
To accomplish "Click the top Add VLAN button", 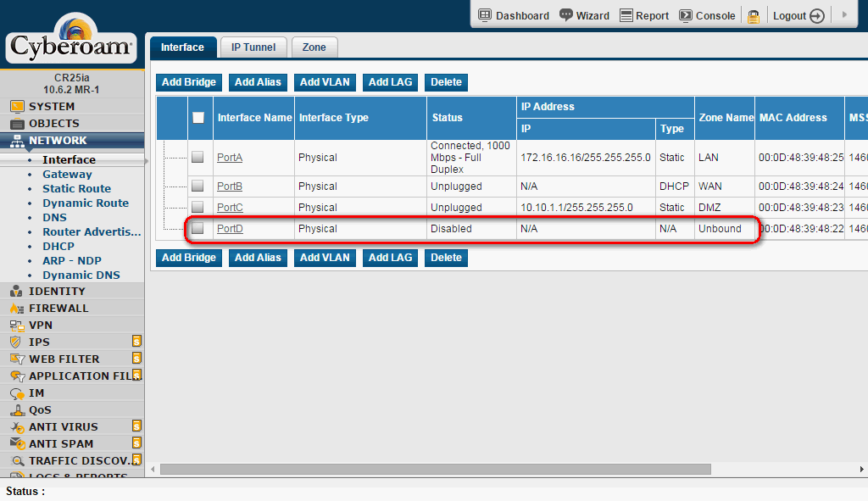I will click(325, 82).
